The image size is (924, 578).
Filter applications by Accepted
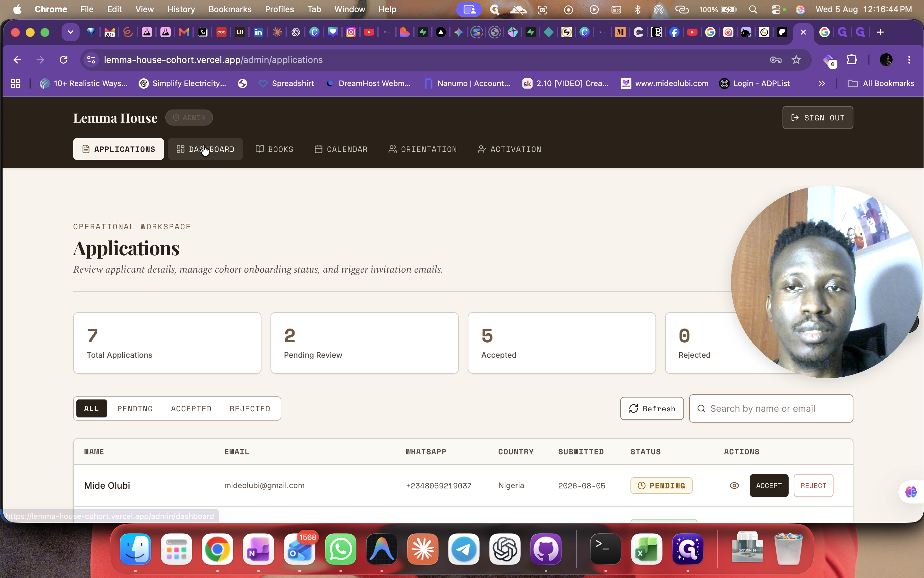coord(191,409)
